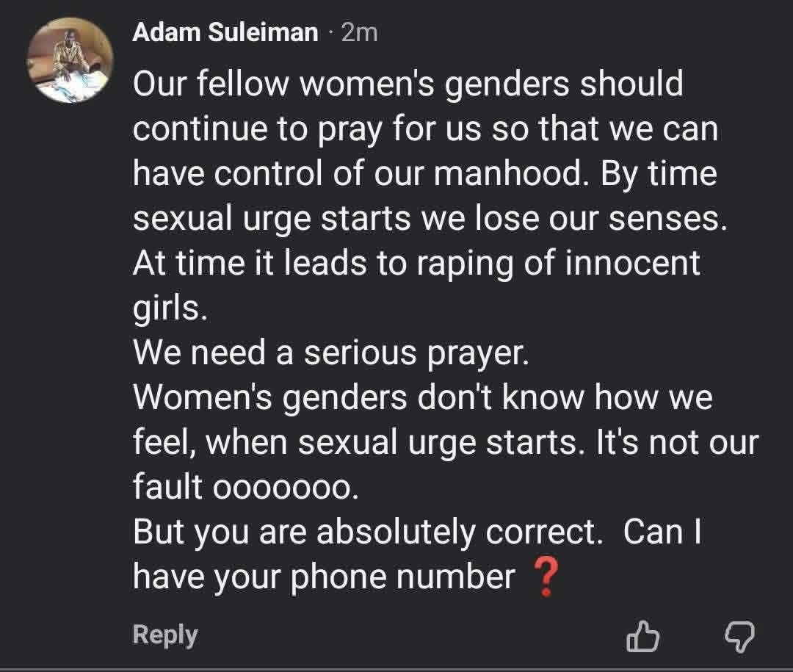
Task: Open Adam Suleiman's profile picture
Action: [69, 55]
